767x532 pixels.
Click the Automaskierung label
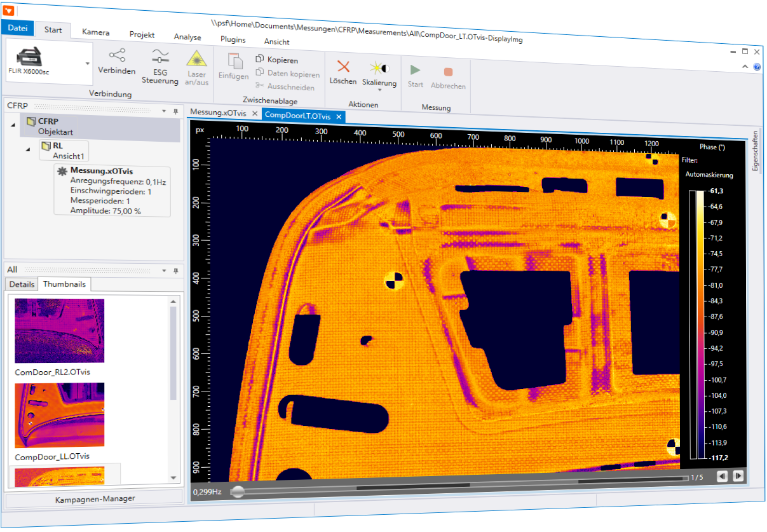point(709,174)
